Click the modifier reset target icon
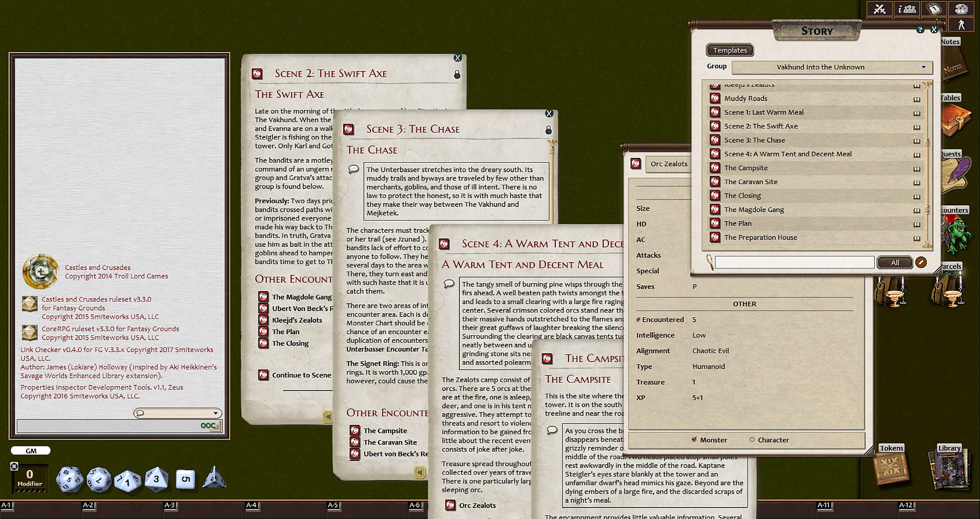Image resolution: width=980 pixels, height=519 pixels. point(14,466)
